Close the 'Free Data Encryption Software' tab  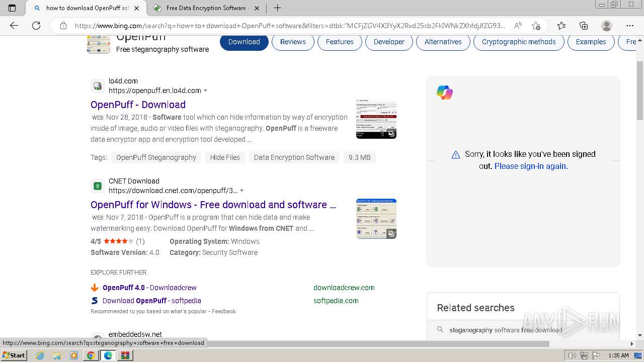click(257, 8)
